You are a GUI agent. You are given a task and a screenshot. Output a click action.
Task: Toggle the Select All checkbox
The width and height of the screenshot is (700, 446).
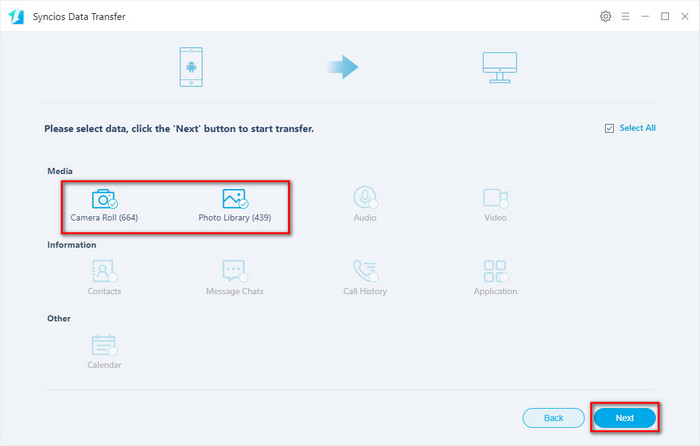coord(609,129)
